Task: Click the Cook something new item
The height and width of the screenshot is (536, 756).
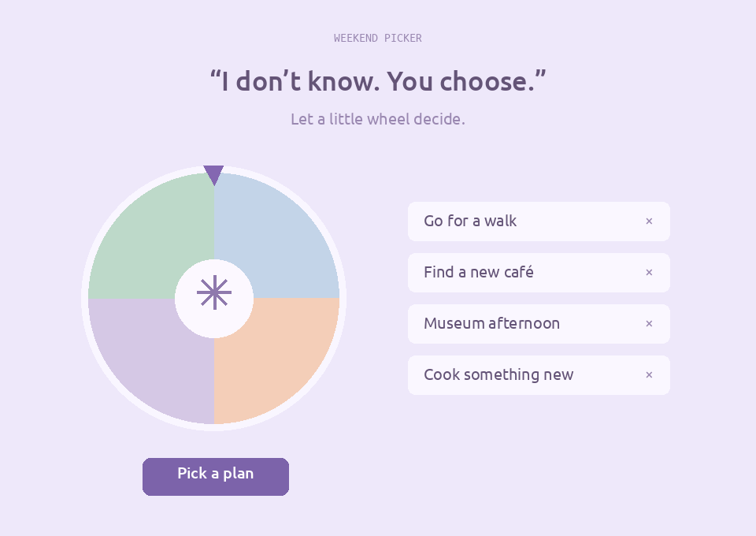Action: (539, 375)
